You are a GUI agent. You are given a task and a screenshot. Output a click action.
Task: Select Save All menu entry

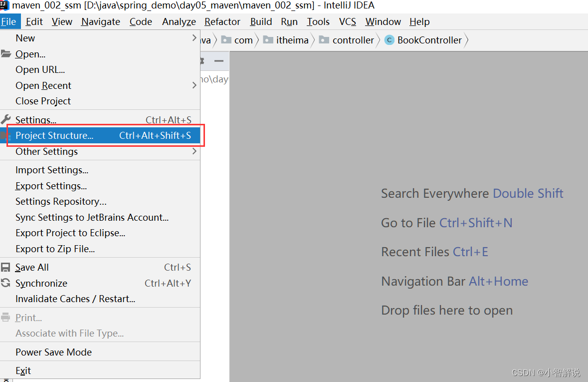(100, 268)
